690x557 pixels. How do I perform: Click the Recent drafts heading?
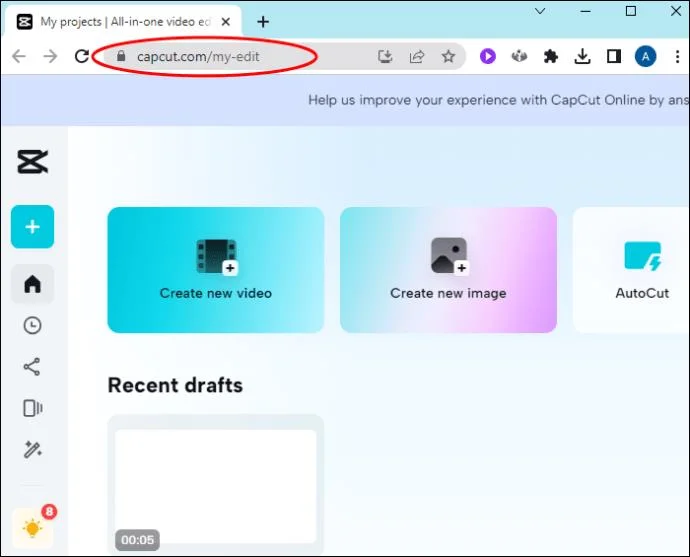175,385
